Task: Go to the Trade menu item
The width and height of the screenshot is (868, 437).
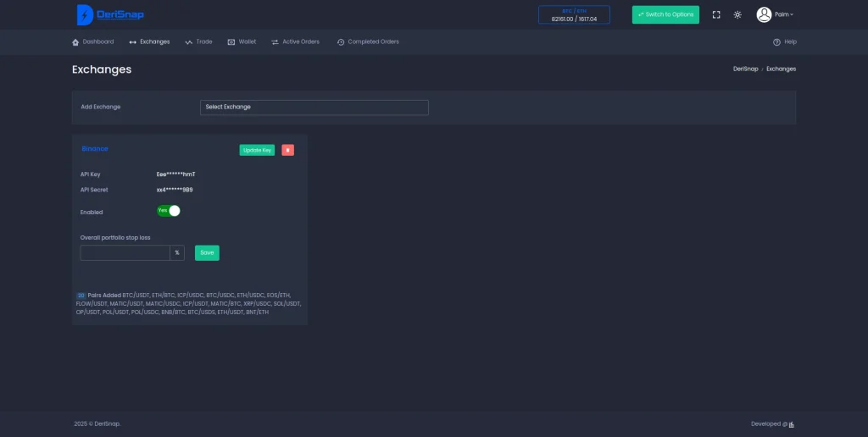Action: [199, 41]
